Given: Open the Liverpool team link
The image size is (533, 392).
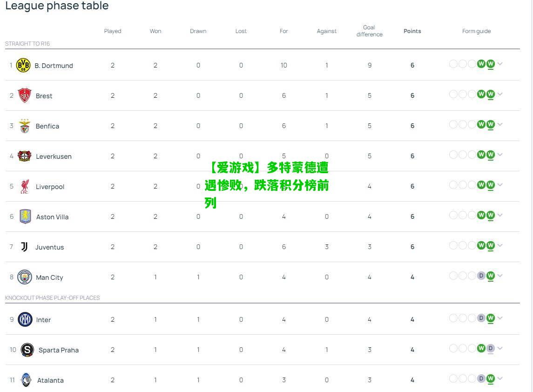Looking at the screenshot, I should click(x=50, y=187).
